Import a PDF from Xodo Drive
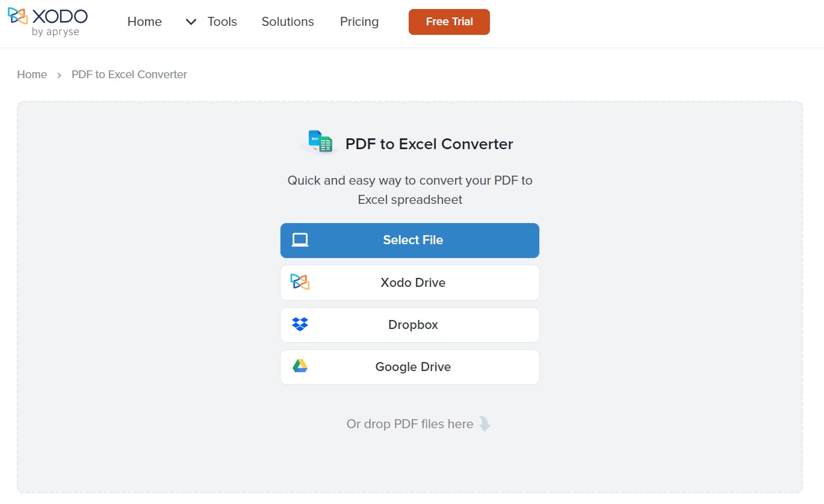This screenshot has height=504, width=824. pos(410,283)
